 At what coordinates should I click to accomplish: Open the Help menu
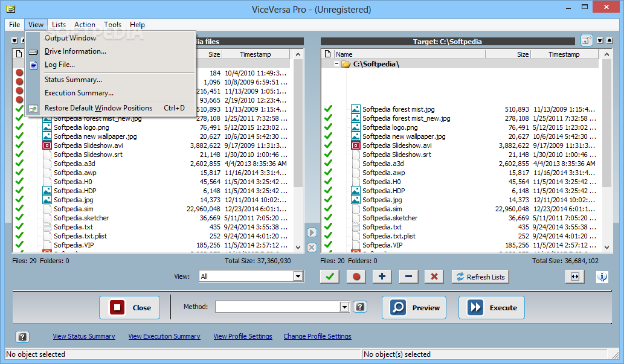(x=137, y=25)
